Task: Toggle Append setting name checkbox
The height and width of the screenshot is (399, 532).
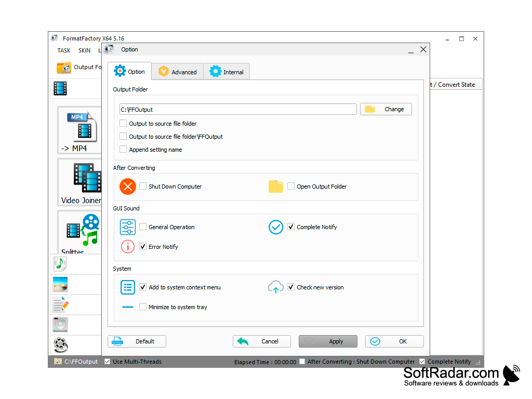Action: point(123,149)
